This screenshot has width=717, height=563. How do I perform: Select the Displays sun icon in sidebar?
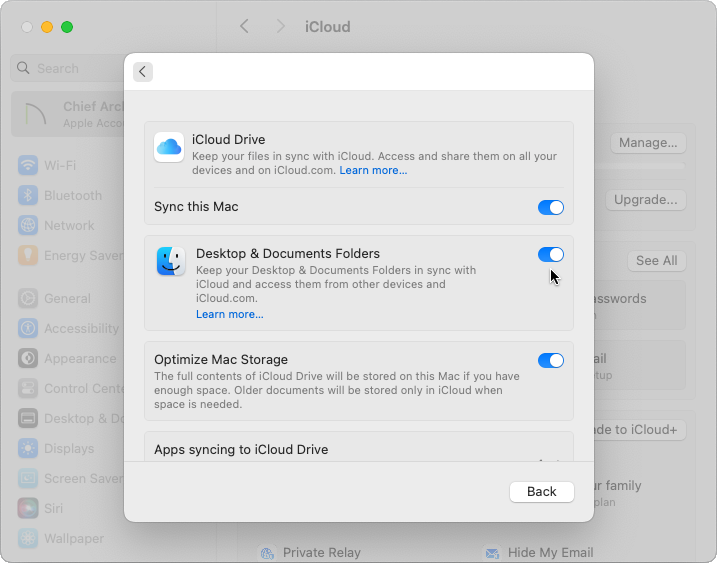28,448
